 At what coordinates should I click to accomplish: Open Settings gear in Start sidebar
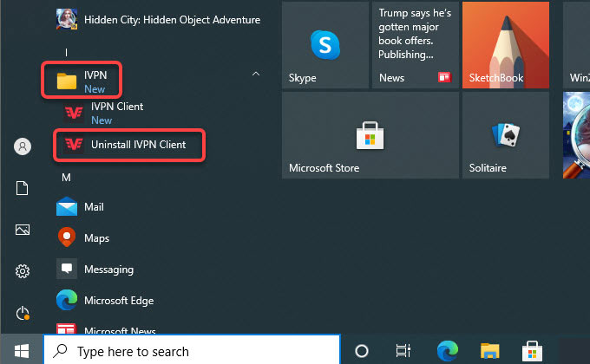(23, 271)
